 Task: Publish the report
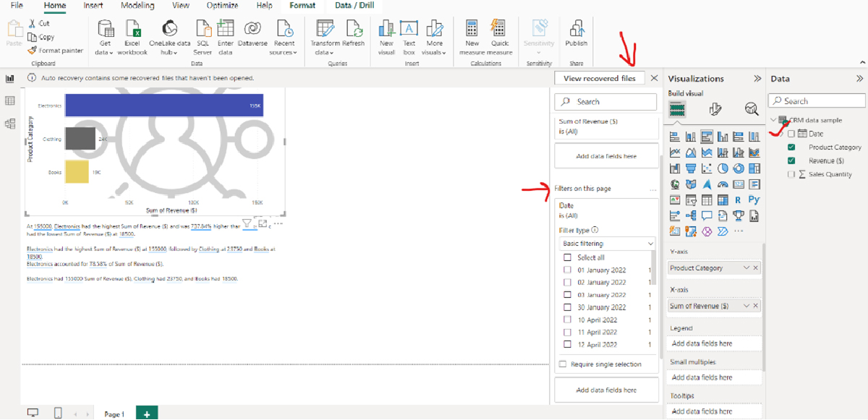(576, 33)
